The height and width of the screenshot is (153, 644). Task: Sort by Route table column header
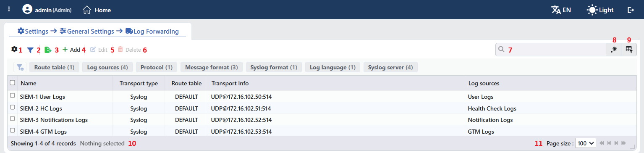pos(186,83)
